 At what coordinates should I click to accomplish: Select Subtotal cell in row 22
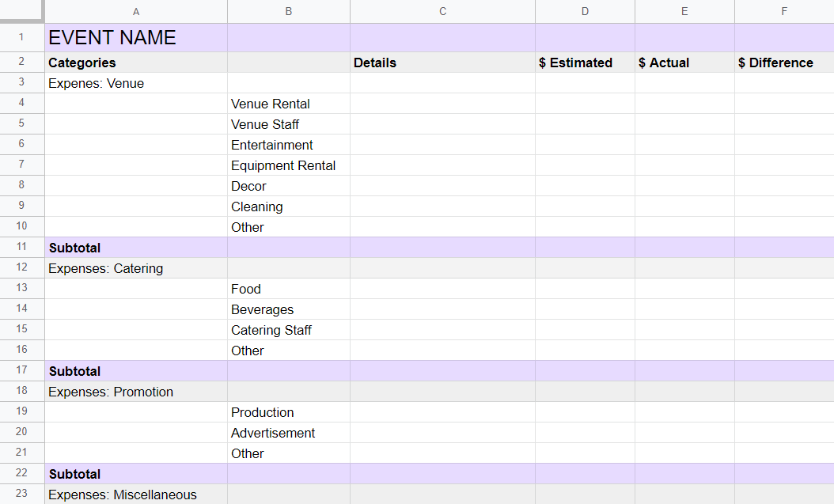point(136,474)
